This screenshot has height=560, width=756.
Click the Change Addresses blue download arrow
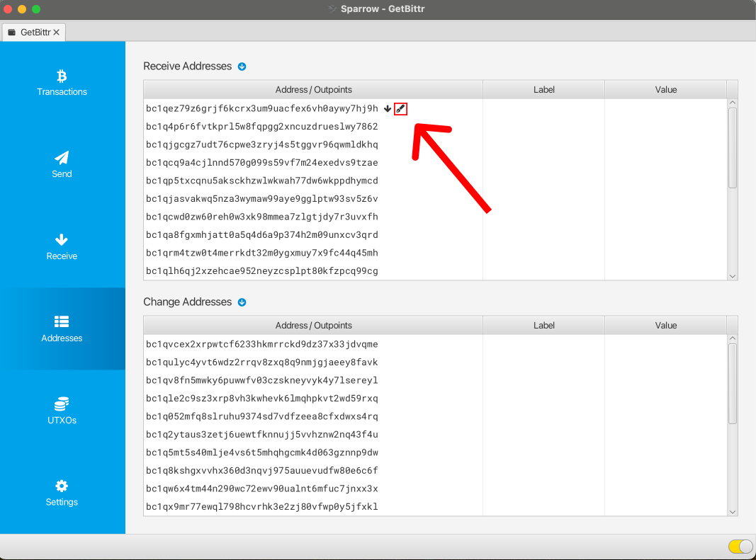click(242, 302)
